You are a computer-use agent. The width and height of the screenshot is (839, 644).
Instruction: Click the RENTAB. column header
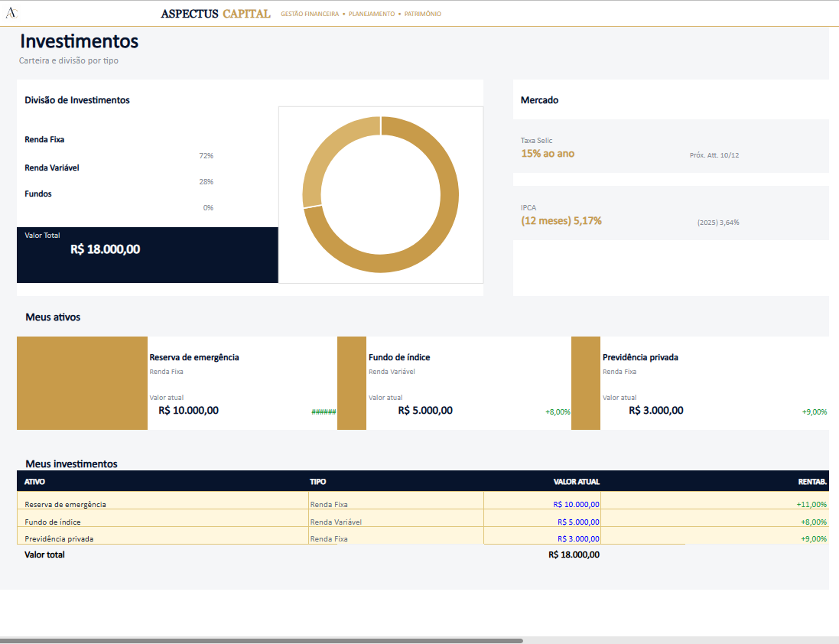point(812,481)
